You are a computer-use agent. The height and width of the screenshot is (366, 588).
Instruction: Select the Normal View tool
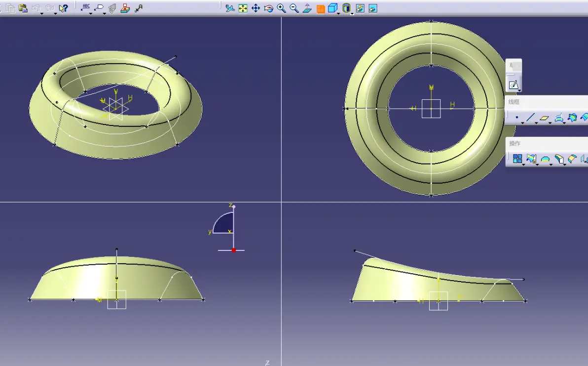[x=307, y=8]
